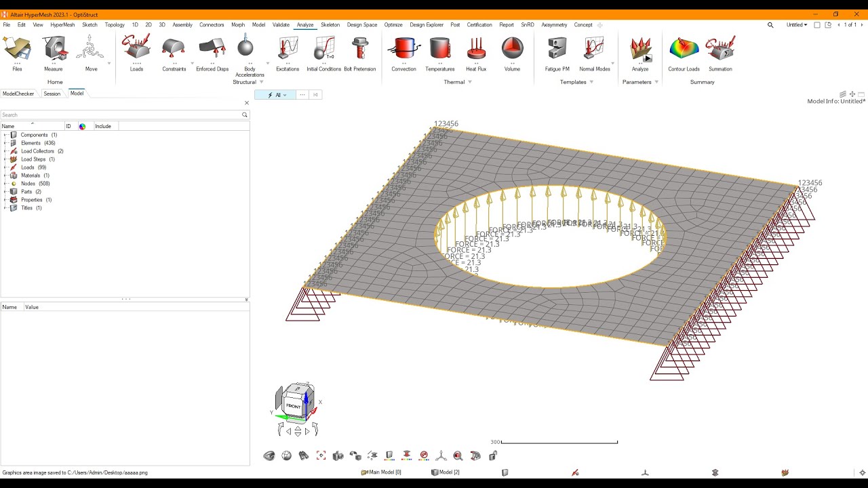Open the Temperatures tool
This screenshot has height=488, width=868.
coord(440,54)
